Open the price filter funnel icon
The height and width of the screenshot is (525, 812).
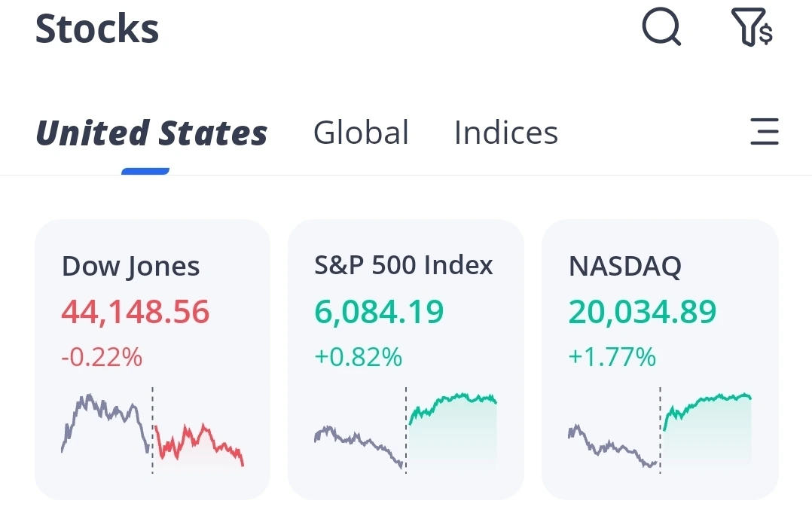[752, 29]
